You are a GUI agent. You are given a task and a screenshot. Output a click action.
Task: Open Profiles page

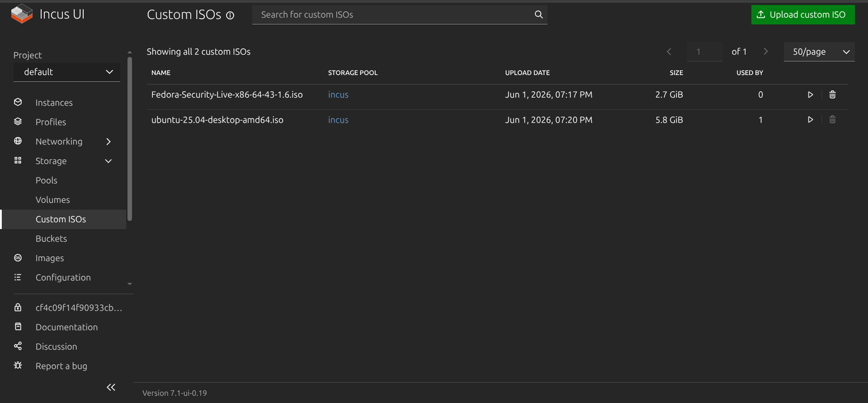click(x=51, y=122)
